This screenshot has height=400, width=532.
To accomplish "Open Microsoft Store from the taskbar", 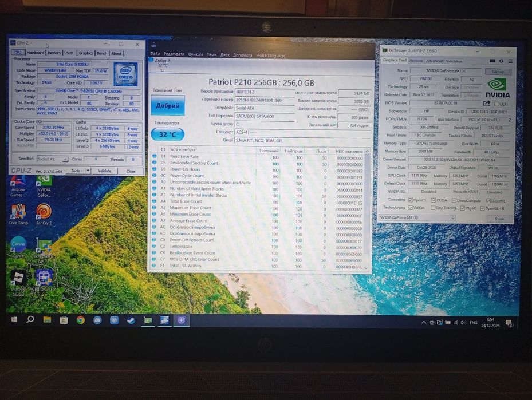I will click(64, 320).
